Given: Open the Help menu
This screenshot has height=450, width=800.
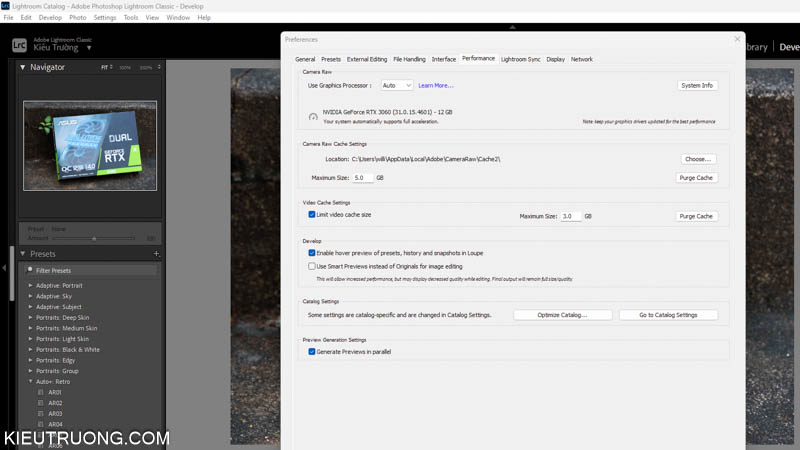Looking at the screenshot, I should point(204,17).
